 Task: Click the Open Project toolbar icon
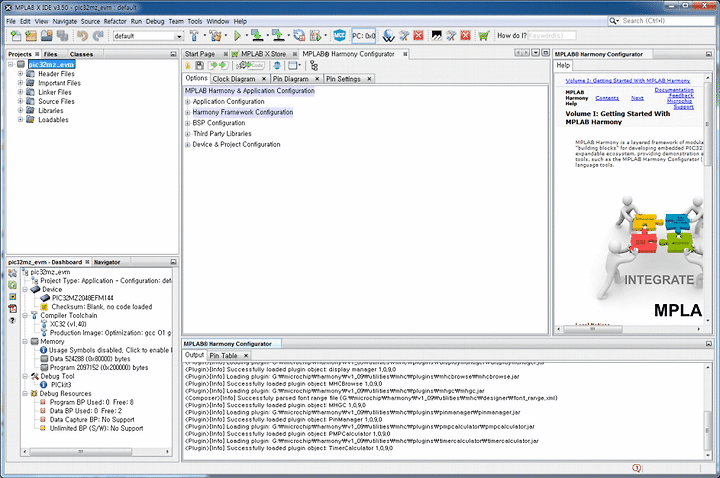47,35
